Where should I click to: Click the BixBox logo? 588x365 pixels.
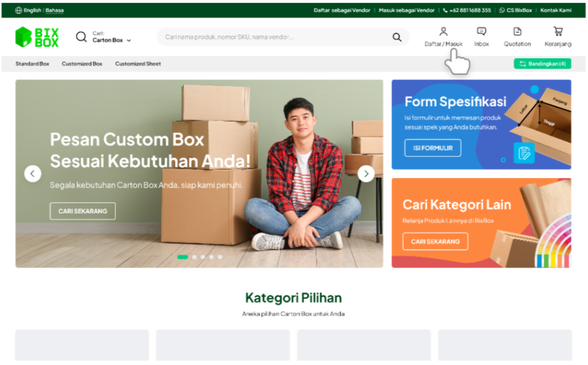(37, 37)
